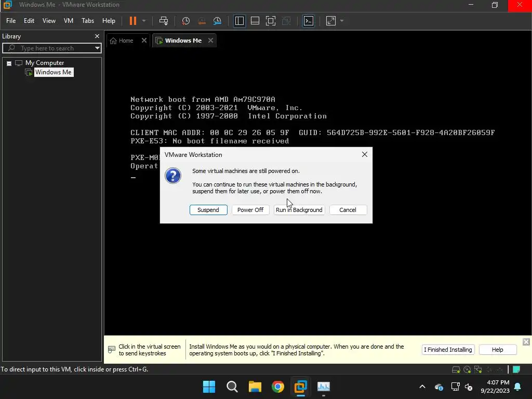This screenshot has height=399, width=532.
Task: Click the performance monitor taskbar icon
Action: [x=323, y=387]
